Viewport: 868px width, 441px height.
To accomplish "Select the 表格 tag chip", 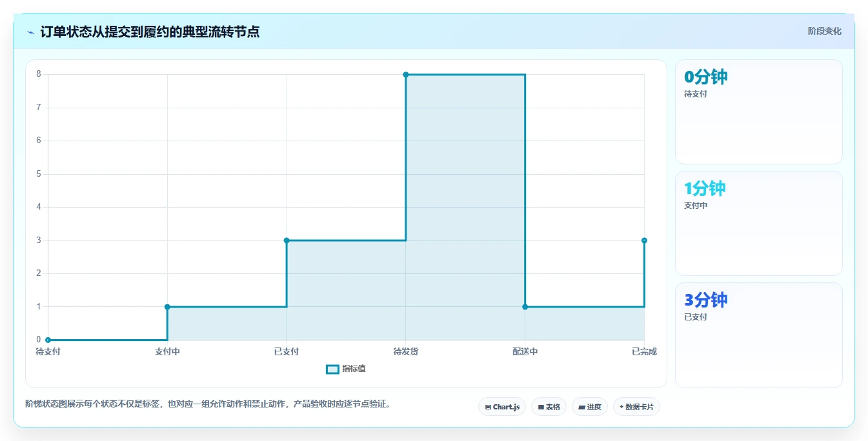I will [x=549, y=407].
